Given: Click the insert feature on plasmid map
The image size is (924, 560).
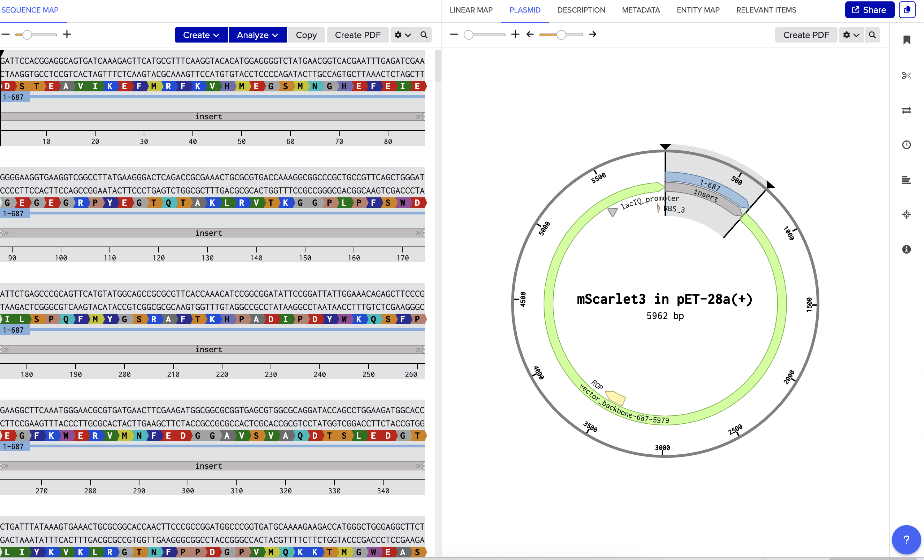Looking at the screenshot, I should [706, 195].
